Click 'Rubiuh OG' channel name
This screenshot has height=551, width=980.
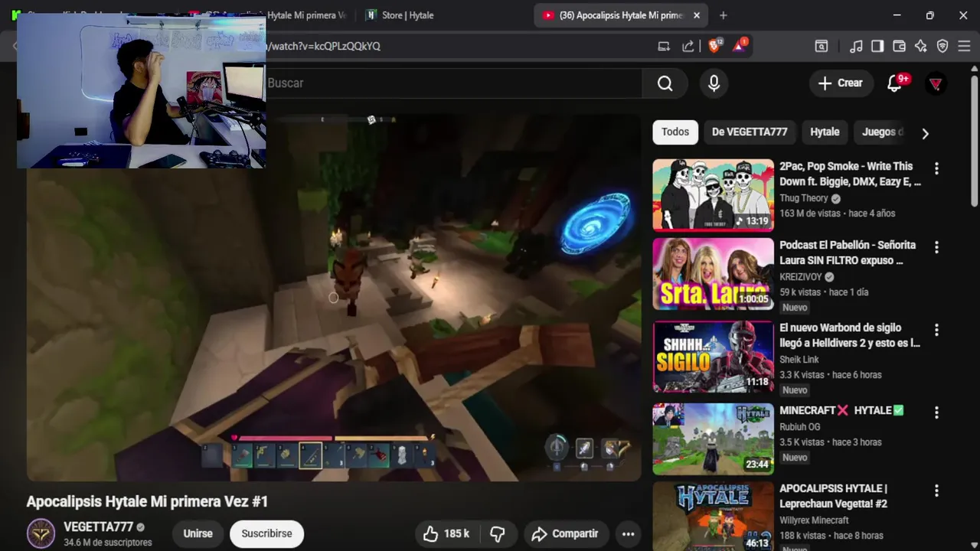(799, 427)
